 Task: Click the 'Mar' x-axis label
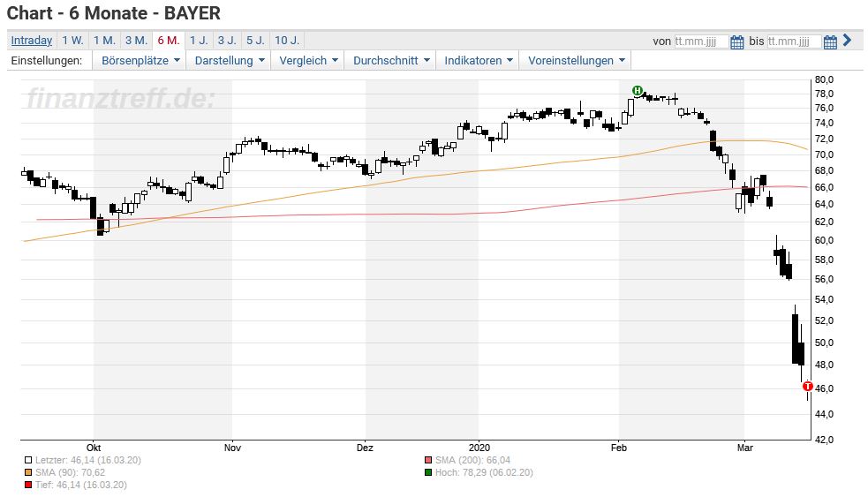pos(745,448)
